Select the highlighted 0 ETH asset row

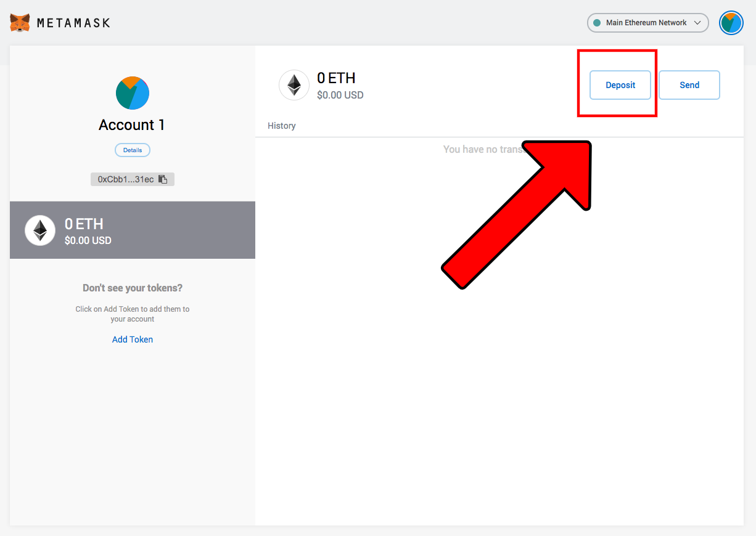tap(132, 230)
